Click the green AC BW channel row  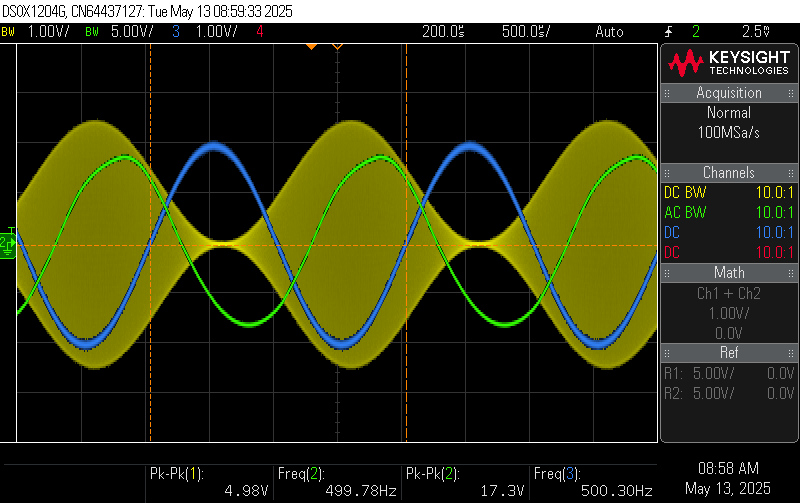tap(729, 213)
